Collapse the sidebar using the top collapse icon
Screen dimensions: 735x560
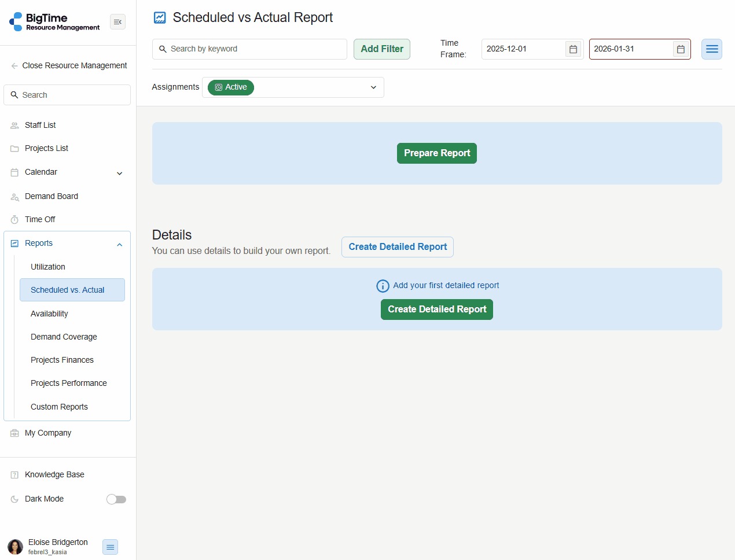117,22
